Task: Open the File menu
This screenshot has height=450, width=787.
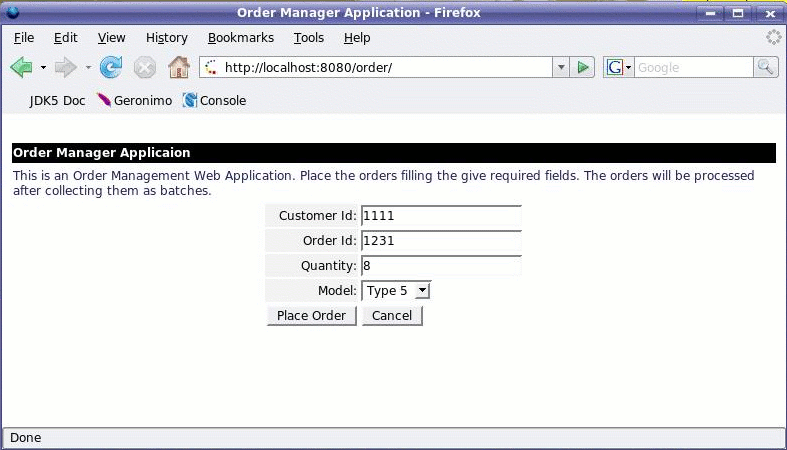Action: point(24,38)
